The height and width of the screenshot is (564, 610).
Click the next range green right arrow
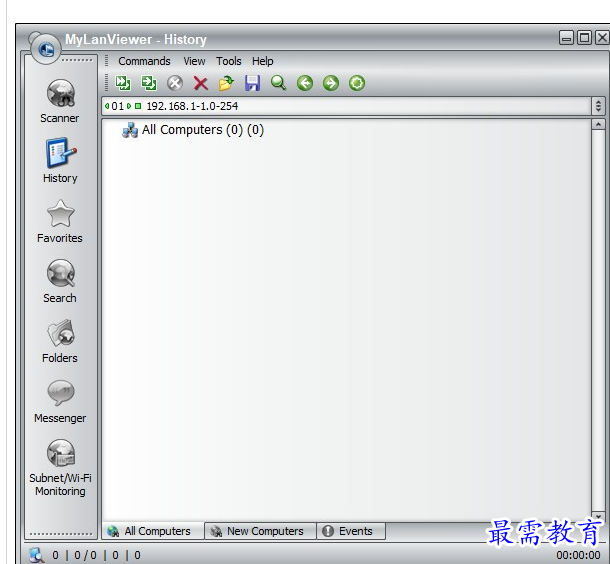[x=129, y=106]
